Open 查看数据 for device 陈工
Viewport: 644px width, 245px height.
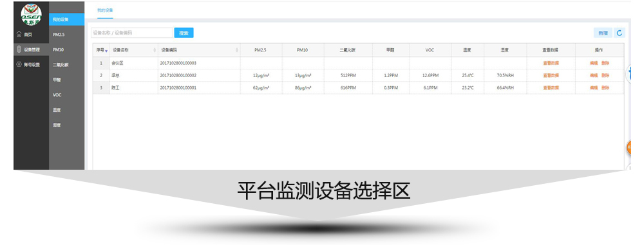[x=551, y=88]
